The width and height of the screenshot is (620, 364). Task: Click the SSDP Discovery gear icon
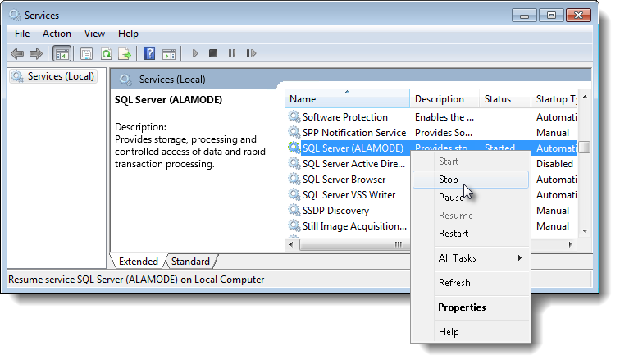294,210
